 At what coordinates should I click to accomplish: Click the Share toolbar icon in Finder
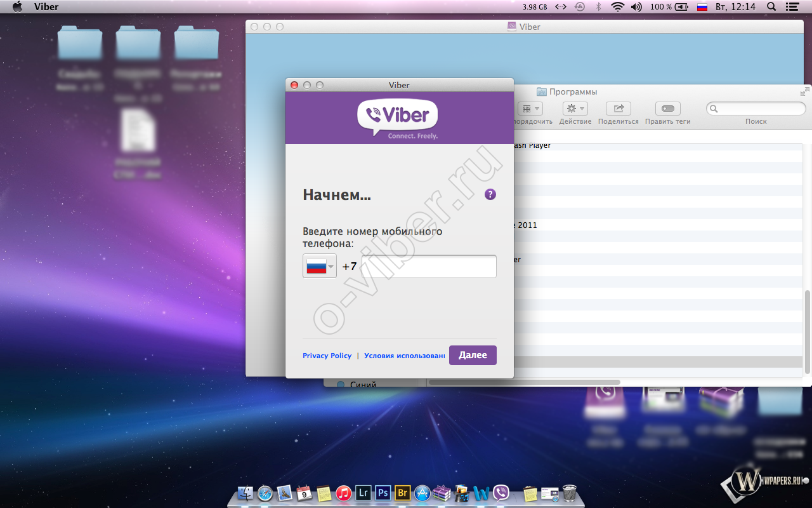click(618, 109)
